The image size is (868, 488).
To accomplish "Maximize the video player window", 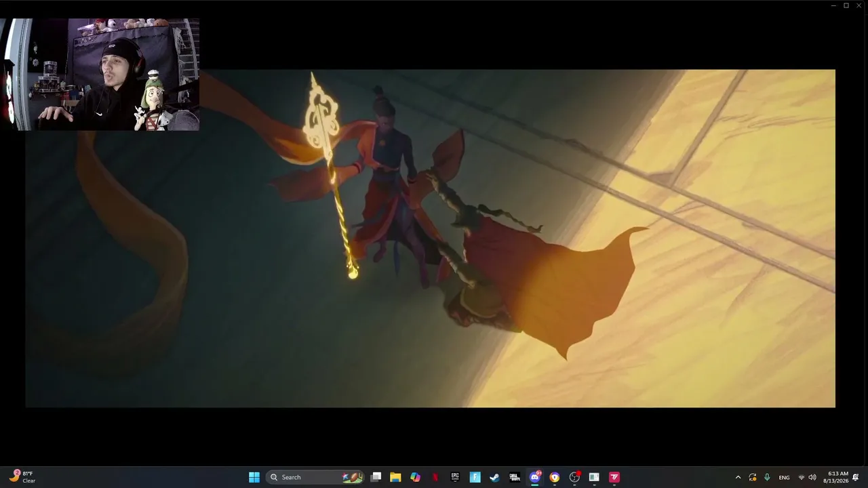I will (x=846, y=5).
